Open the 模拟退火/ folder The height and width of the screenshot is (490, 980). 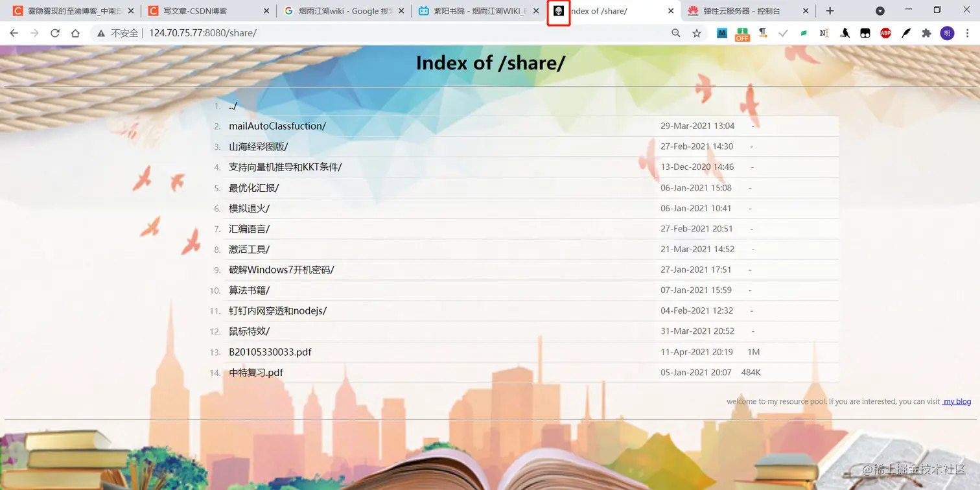click(249, 209)
